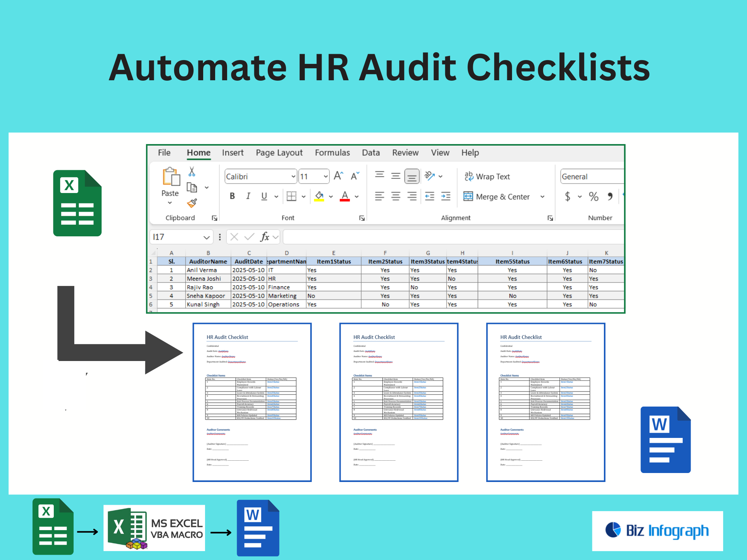The height and width of the screenshot is (560, 747).
Task: Open the Calibri font name dropdown
Action: click(293, 176)
